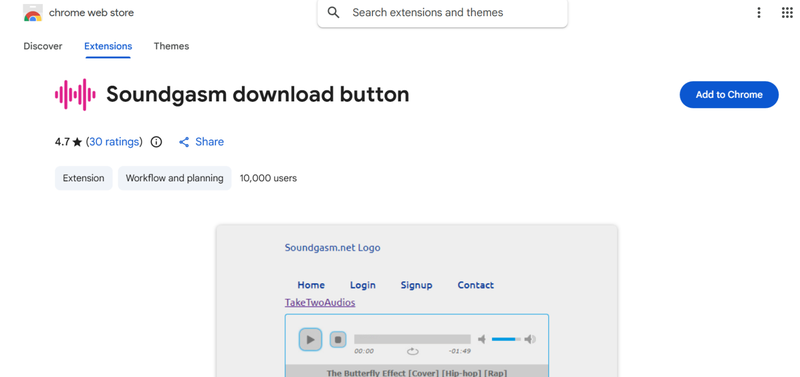Click the pink Soundgasm waveform icon
The width and height of the screenshot is (800, 377).
coord(75,94)
